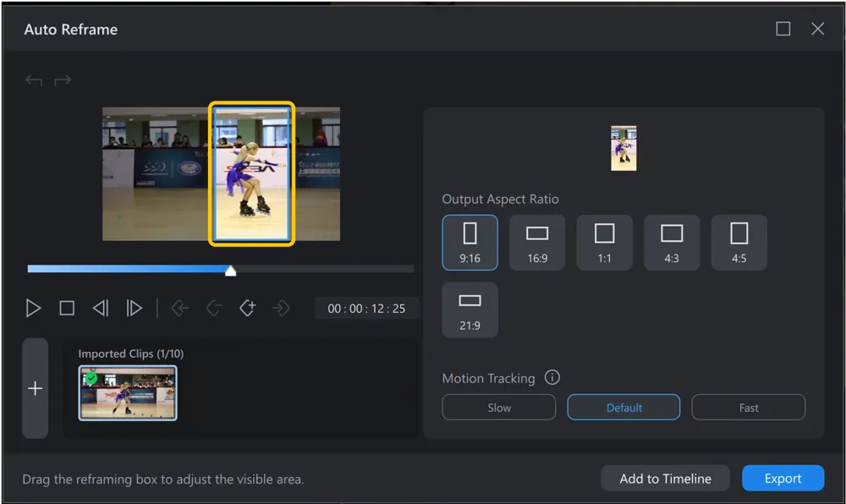Image resolution: width=846 pixels, height=504 pixels.
Task: Click the yellow reframing box in preview
Action: click(x=251, y=173)
